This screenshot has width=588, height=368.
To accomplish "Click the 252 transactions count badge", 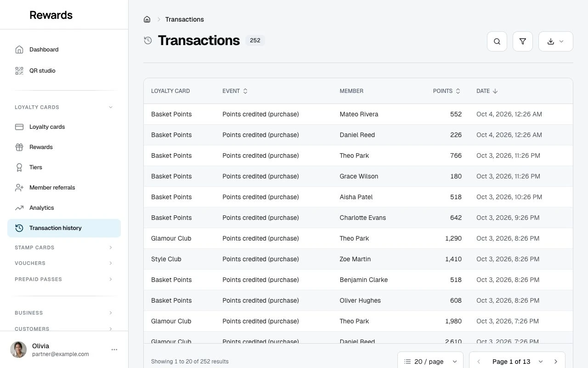I will click(x=255, y=40).
